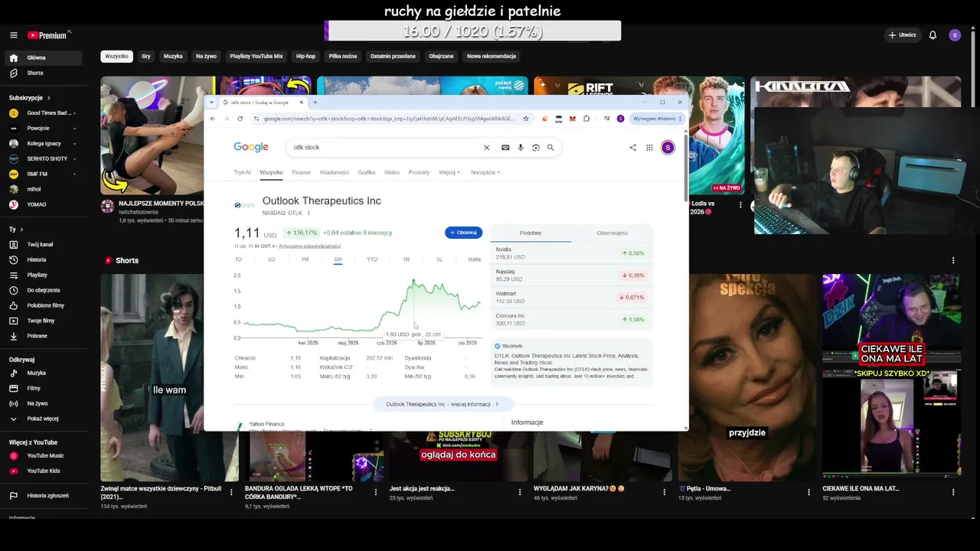The image size is (980, 551).
Task: Open the Wyłączenie odpowiedzialności disclaimer link
Action: (309, 246)
